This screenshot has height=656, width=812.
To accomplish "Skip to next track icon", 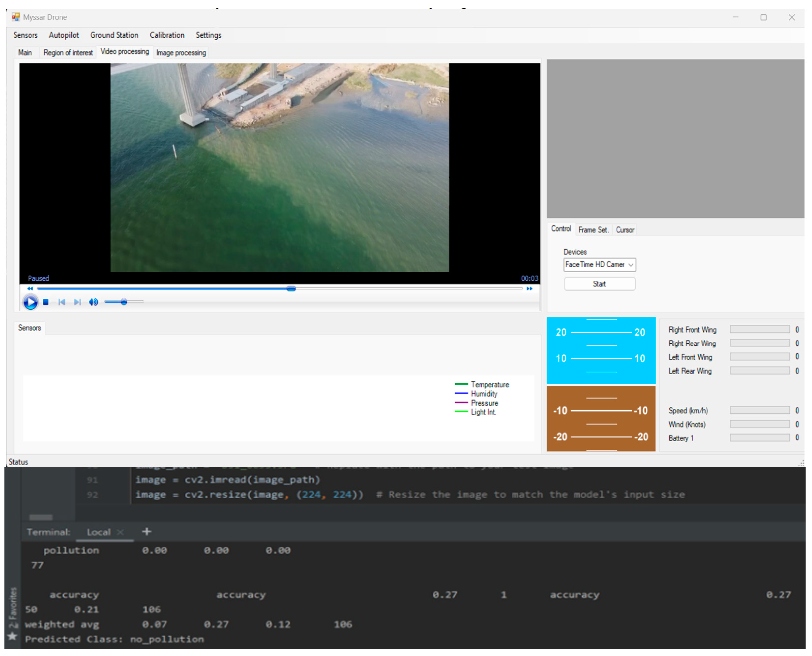I will pyautogui.click(x=77, y=302).
